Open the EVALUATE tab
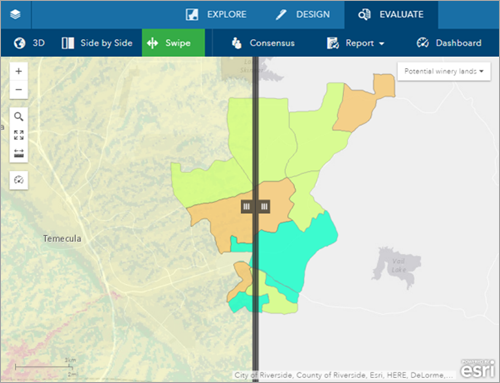Screen dimensions: 500x383 [391, 14]
